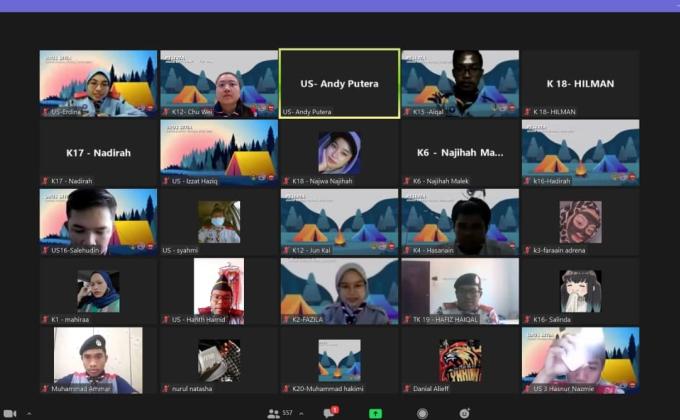Expand video options arrow beside the camera
This screenshot has width=680, height=420.
click(x=28, y=412)
